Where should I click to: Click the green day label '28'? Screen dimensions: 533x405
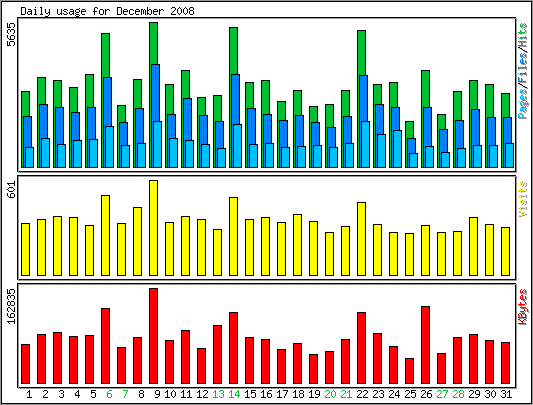[x=458, y=394]
